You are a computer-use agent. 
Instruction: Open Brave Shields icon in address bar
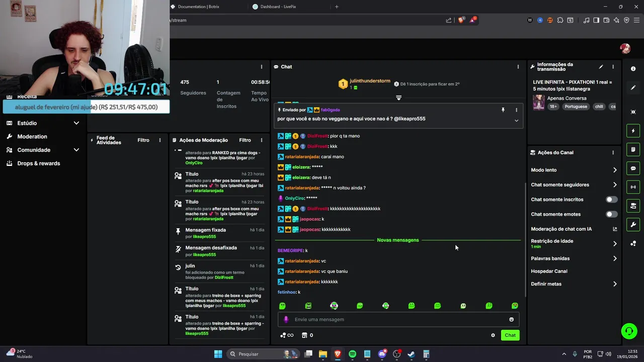461,20
